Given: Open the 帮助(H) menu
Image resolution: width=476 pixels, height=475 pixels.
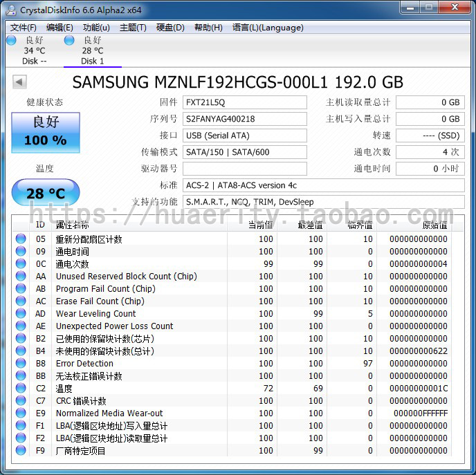Looking at the screenshot, I should [208, 28].
